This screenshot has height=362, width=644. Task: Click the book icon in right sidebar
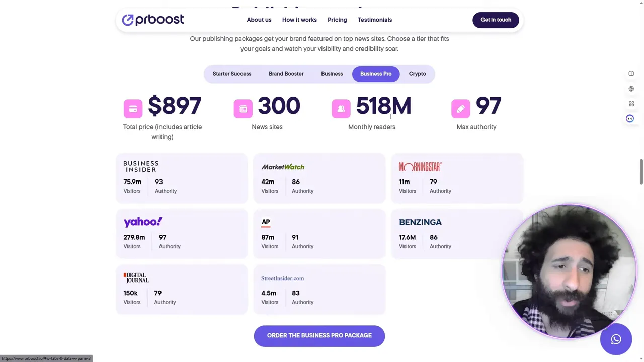click(x=631, y=74)
